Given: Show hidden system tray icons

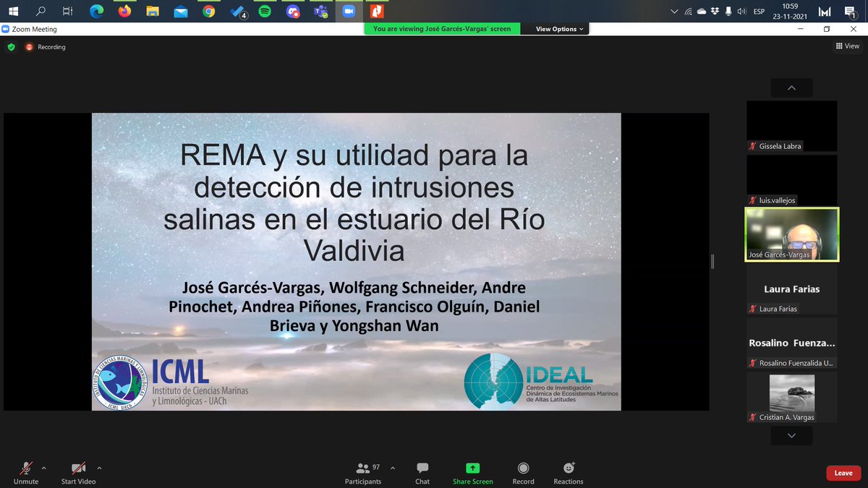Looking at the screenshot, I should [675, 11].
